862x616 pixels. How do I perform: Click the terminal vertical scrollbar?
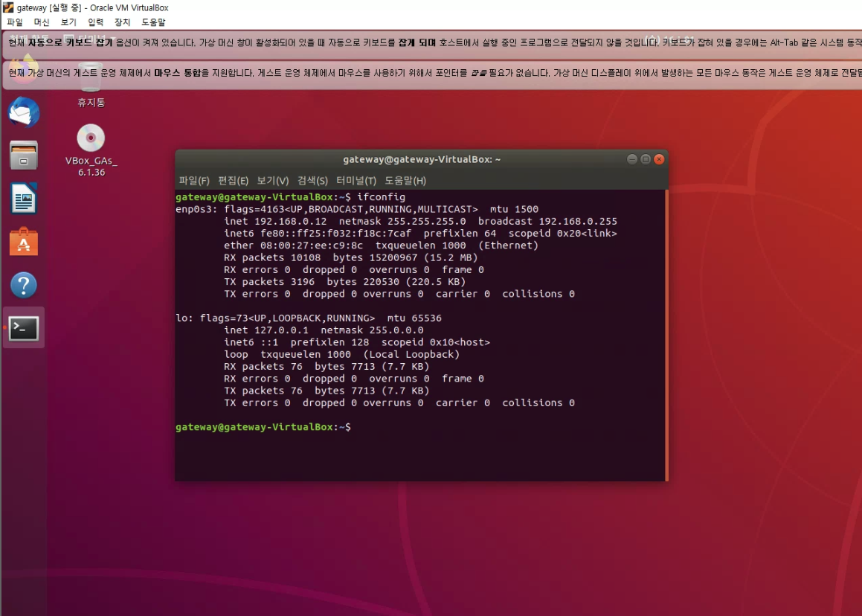[666, 336]
